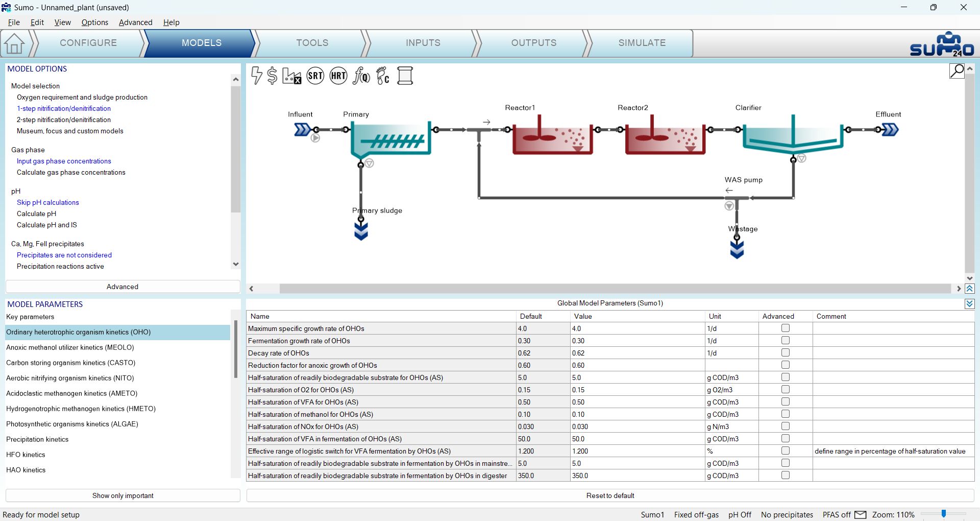The image size is (980, 521).
Task: Select the Primary sludge outlet icon
Action: point(361,232)
